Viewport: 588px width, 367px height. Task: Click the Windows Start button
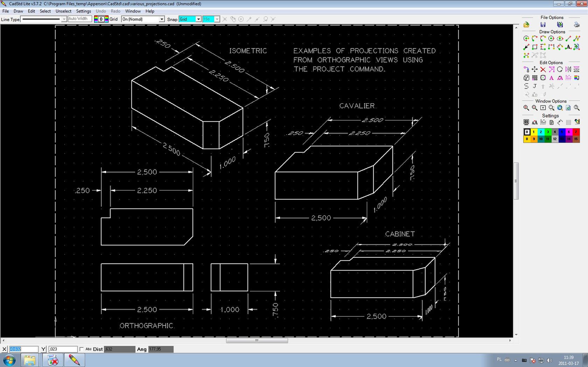click(9, 360)
